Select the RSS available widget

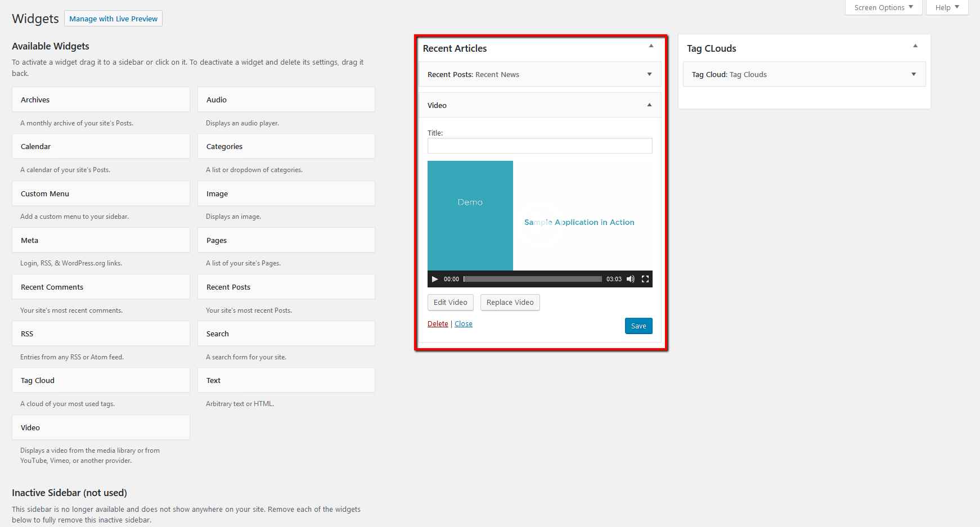coord(101,334)
